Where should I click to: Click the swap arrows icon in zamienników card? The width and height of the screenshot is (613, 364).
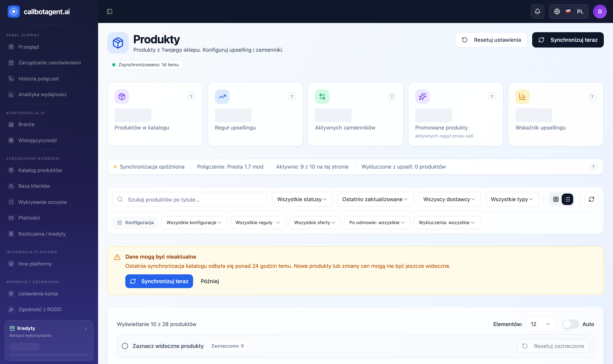tap(322, 97)
